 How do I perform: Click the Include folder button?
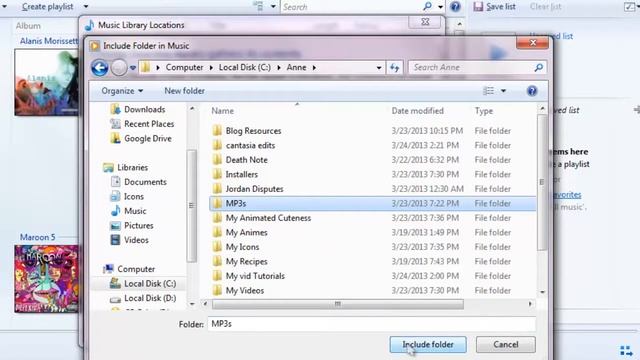click(428, 344)
